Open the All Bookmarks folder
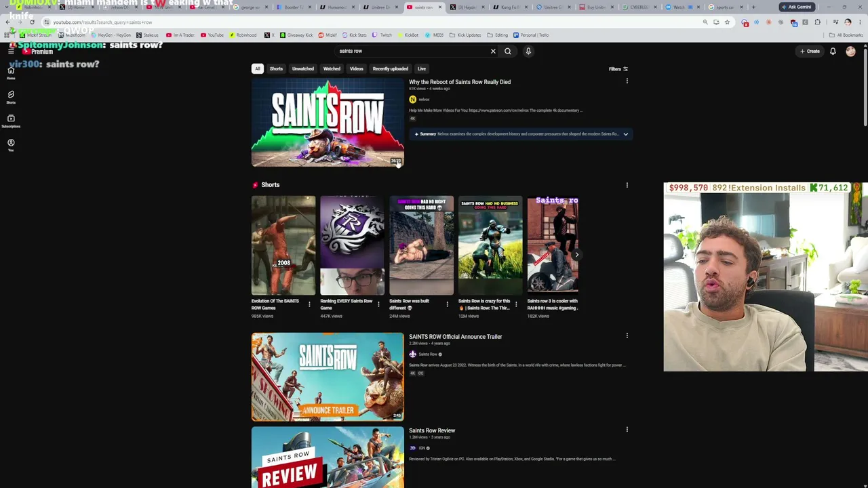This screenshot has width=868, height=488. [846, 35]
